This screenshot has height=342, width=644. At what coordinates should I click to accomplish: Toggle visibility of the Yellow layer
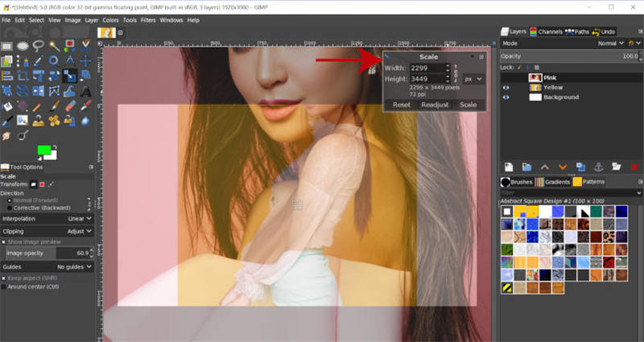506,87
